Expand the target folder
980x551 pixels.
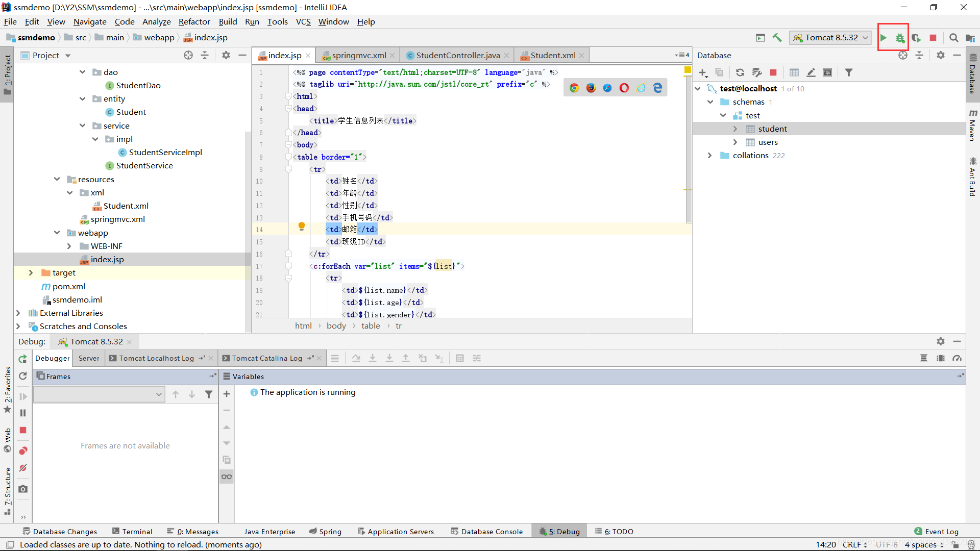click(x=31, y=272)
